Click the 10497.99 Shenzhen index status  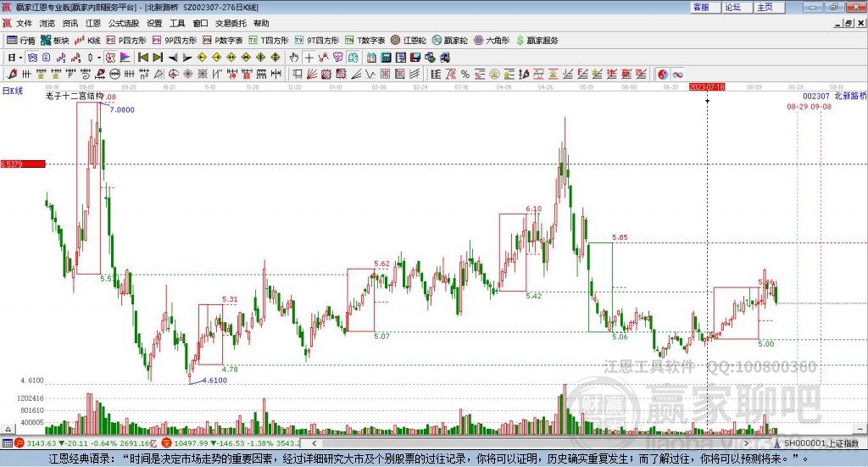point(232,443)
